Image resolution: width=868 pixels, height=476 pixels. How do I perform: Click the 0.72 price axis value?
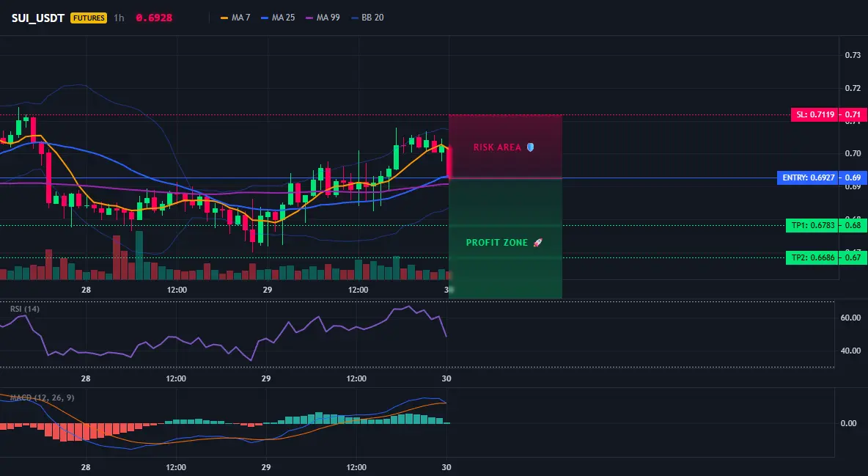[x=853, y=88]
